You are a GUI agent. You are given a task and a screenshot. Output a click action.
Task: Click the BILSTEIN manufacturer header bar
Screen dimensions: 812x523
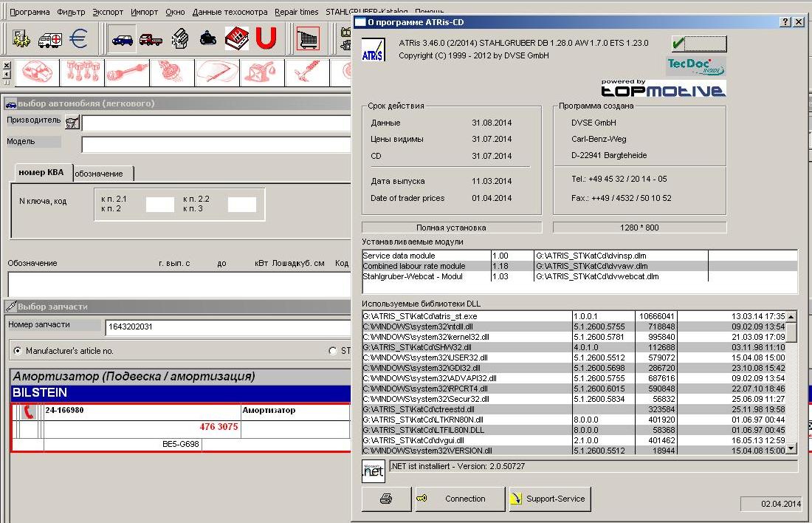pos(181,393)
